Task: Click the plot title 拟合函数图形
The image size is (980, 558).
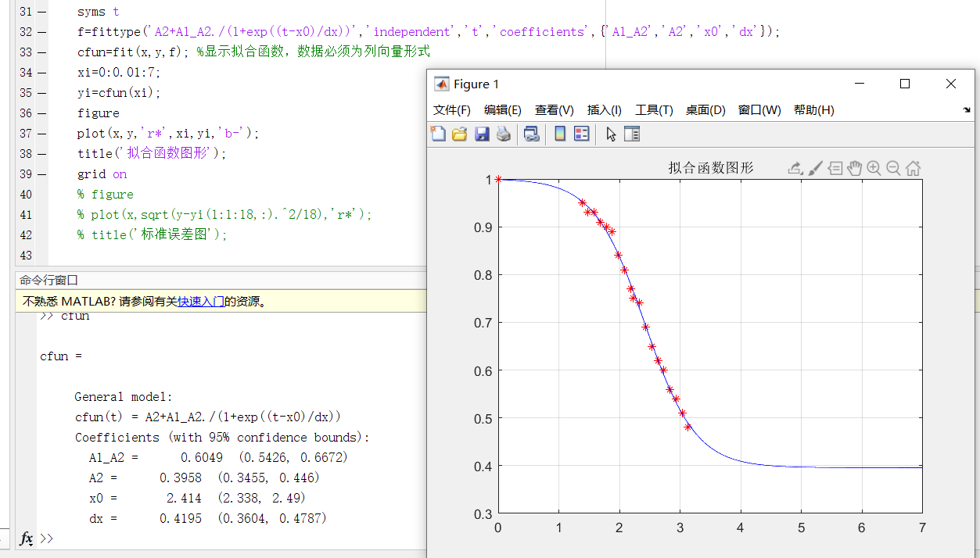Action: click(x=711, y=168)
